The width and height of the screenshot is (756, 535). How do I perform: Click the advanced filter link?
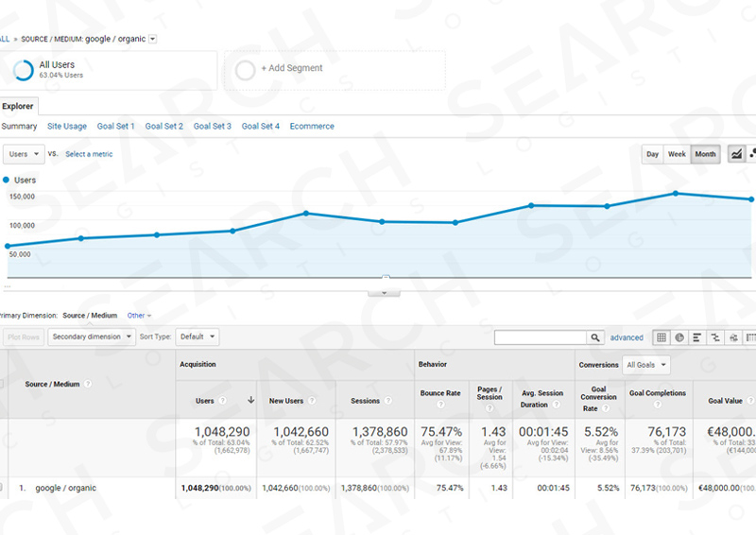click(627, 337)
